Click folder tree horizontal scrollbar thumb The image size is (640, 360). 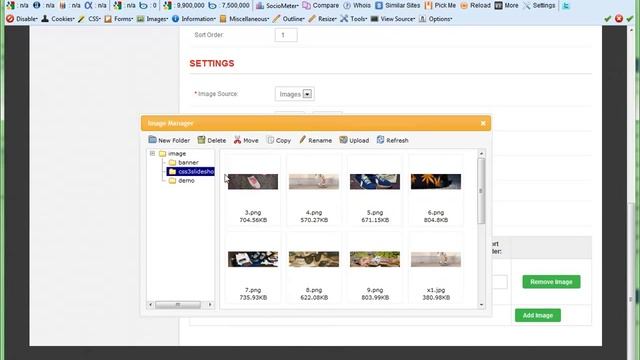178,304
